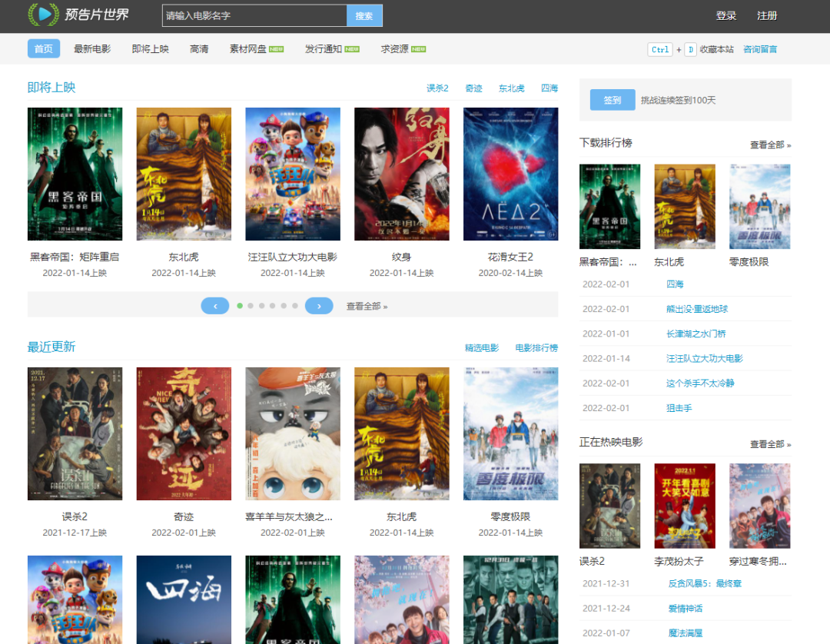Open 黑客帝国：矩阵重启 poster in upcoming carousel
The image size is (830, 644).
tap(75, 174)
